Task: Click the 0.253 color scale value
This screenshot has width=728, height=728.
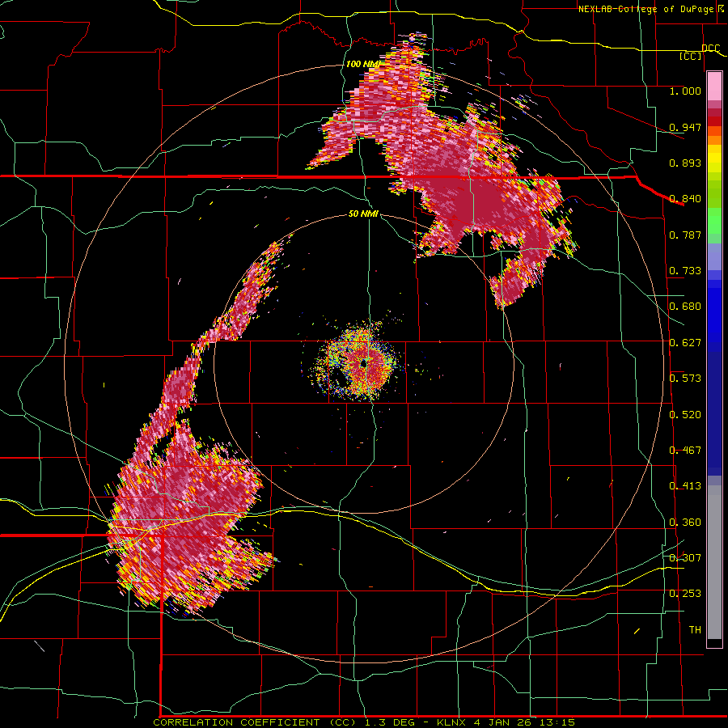Action: pos(685,594)
